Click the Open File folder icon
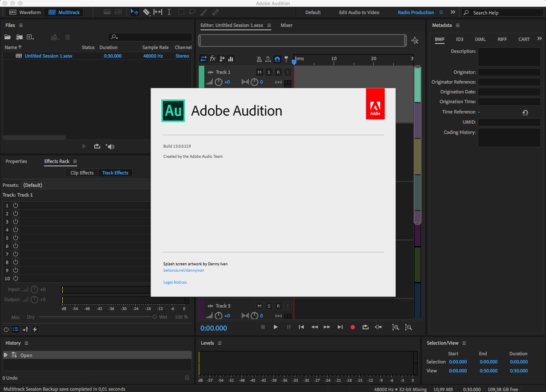The width and height of the screenshot is (546, 392). click(8, 38)
